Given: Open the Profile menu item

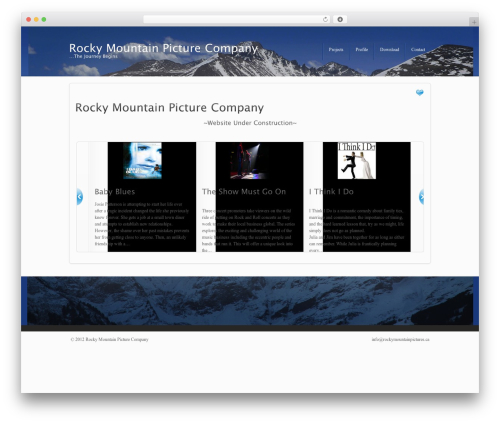Looking at the screenshot, I should point(362,50).
